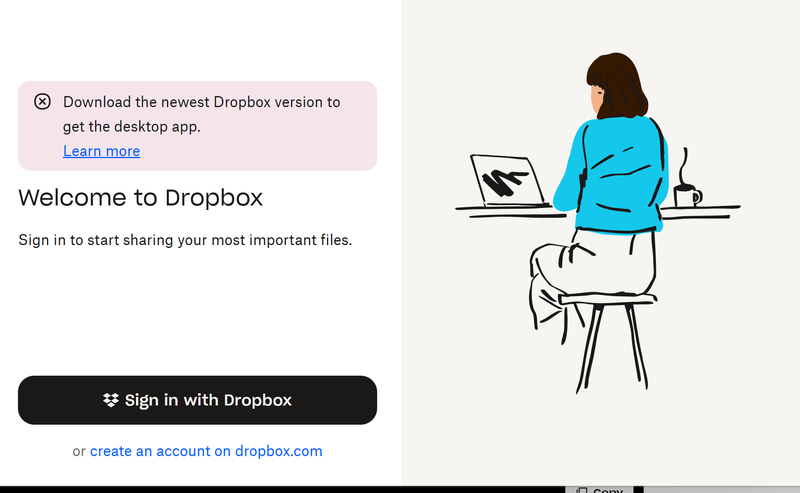The height and width of the screenshot is (493, 800).
Task: Open the Learn more link
Action: [102, 151]
